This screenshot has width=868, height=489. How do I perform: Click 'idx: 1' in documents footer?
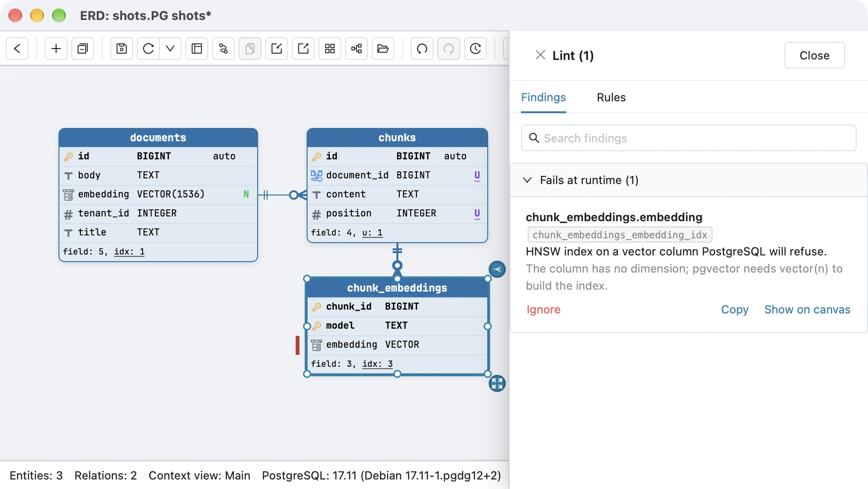pos(129,252)
